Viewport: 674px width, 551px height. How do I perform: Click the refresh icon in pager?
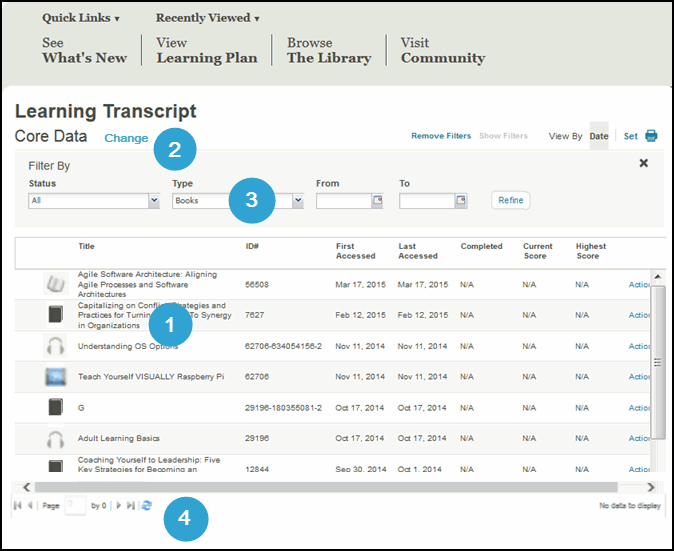tap(147, 505)
